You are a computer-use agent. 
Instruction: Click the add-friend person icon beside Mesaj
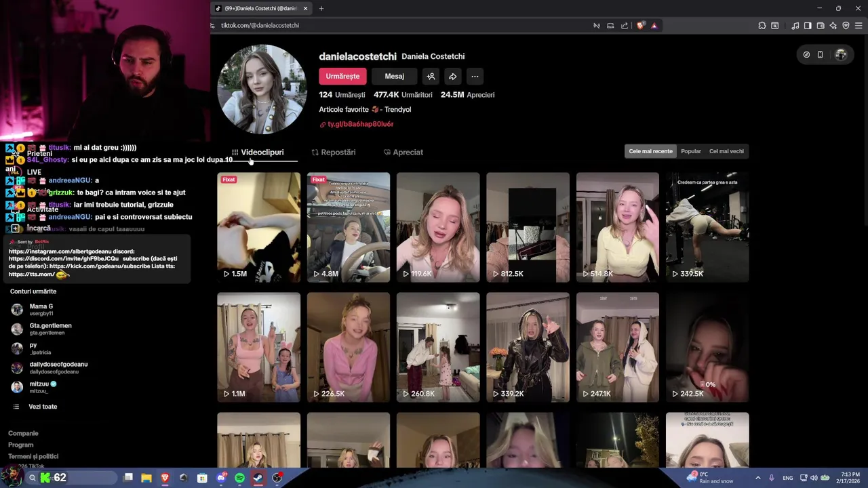(x=431, y=77)
